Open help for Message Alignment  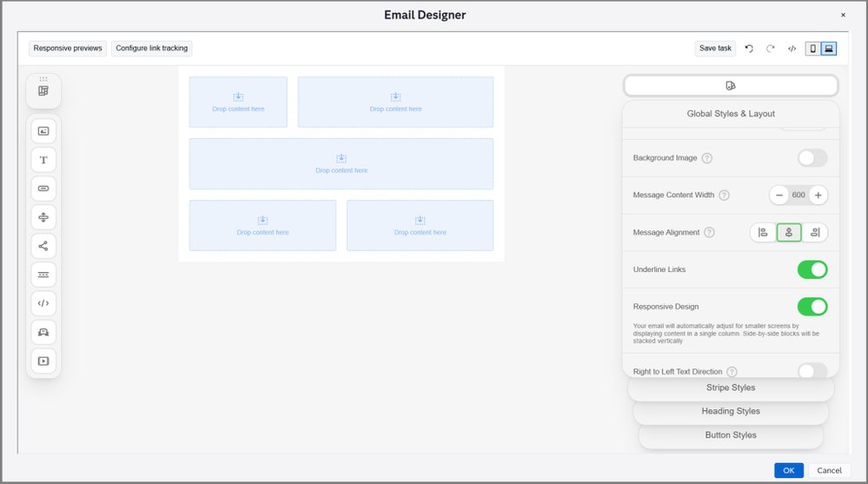coord(709,233)
